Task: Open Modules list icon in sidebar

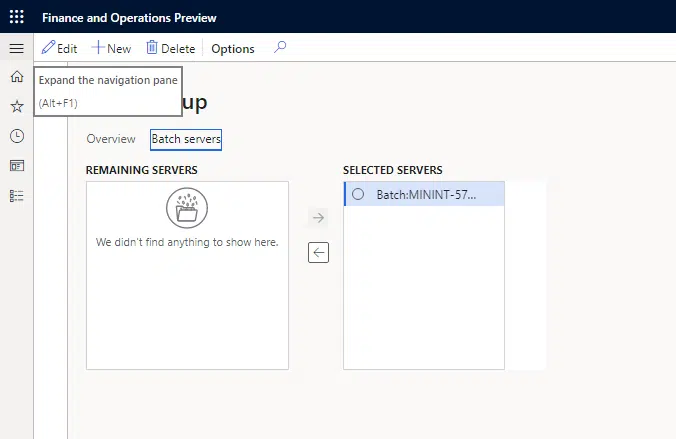Action: tap(17, 196)
